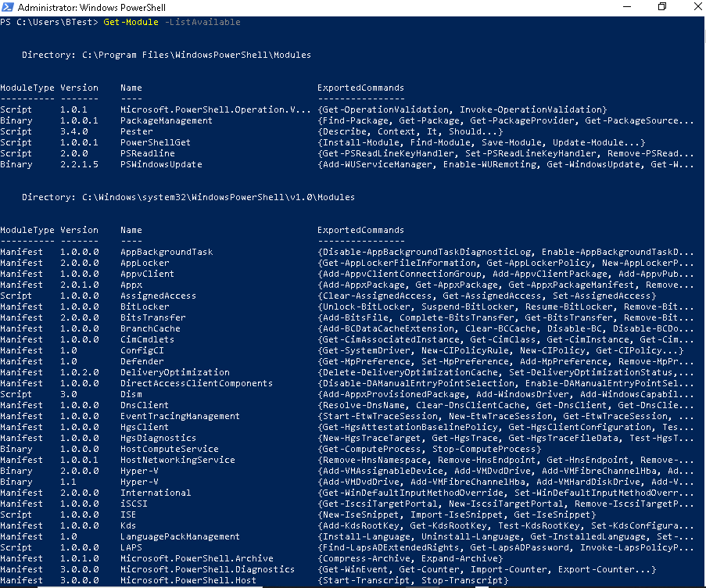Click the Microsoft.PowerShell.Archive module name

coord(196,559)
